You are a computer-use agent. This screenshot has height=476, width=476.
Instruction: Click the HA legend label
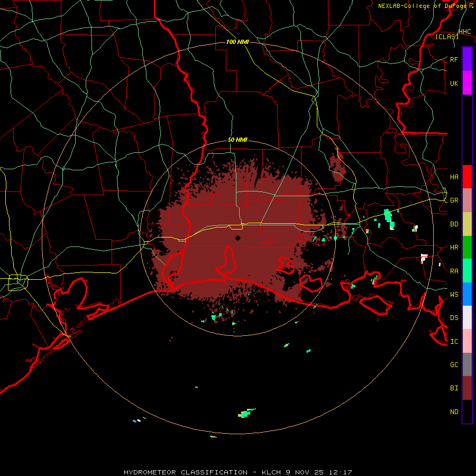tap(454, 177)
